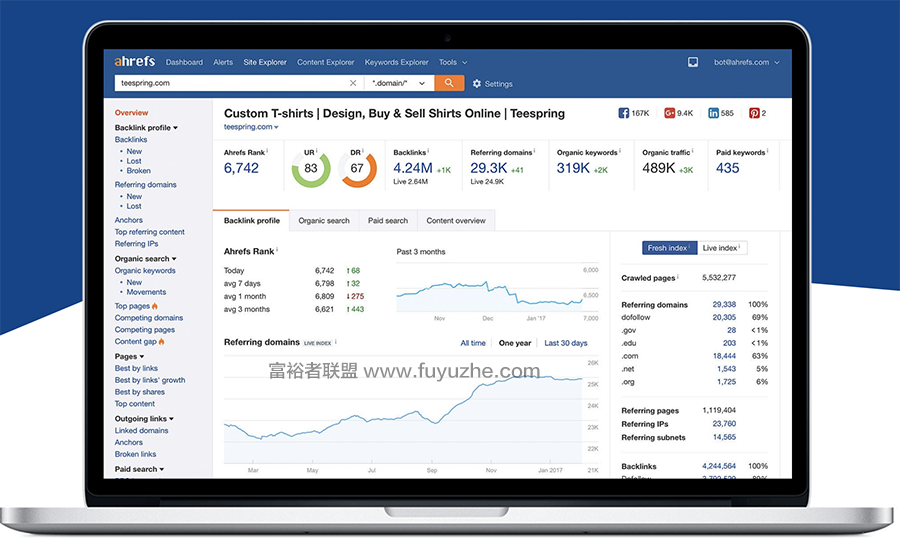Click the 20,305 dofollow count

tap(724, 317)
